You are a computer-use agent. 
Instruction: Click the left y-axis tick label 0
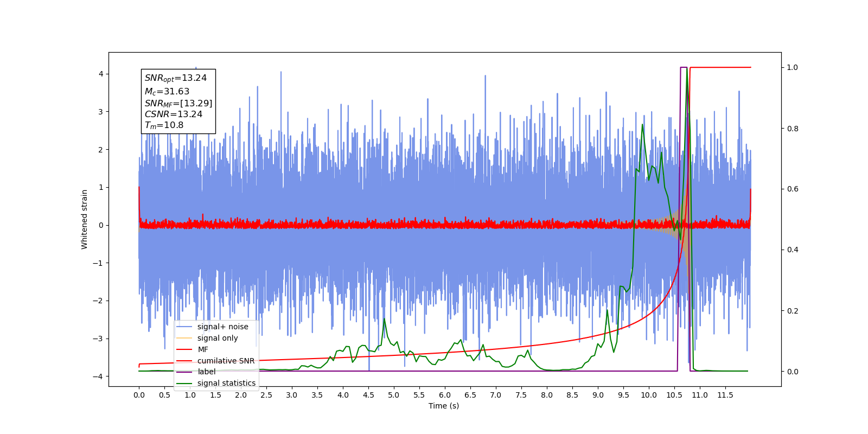101,225
